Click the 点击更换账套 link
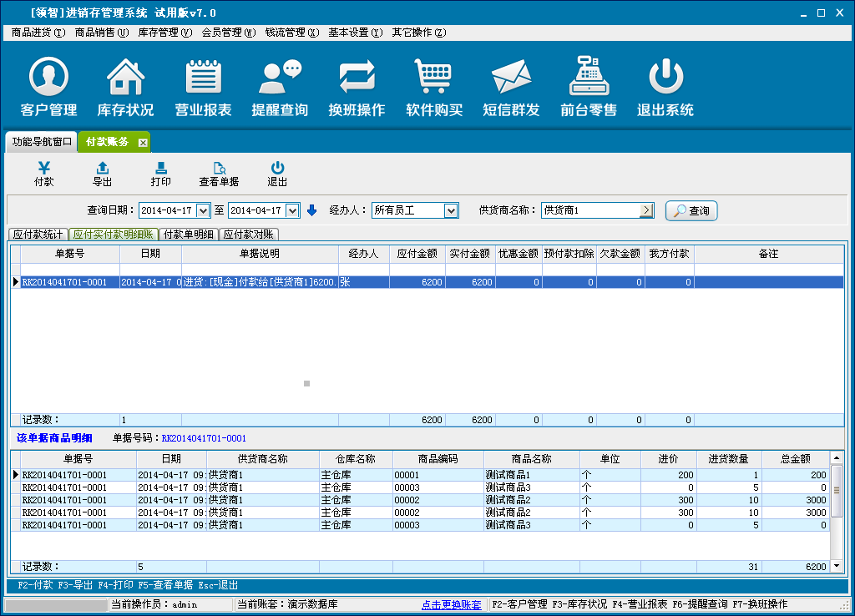 (451, 604)
